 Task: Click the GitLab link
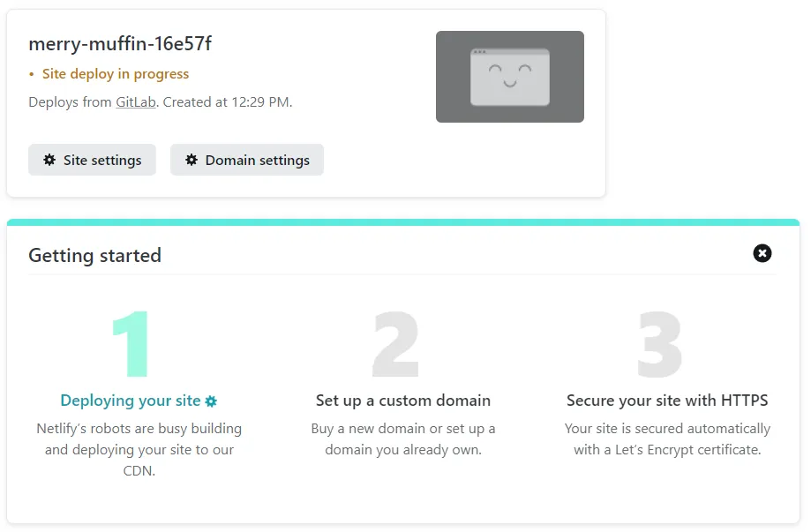click(x=136, y=101)
